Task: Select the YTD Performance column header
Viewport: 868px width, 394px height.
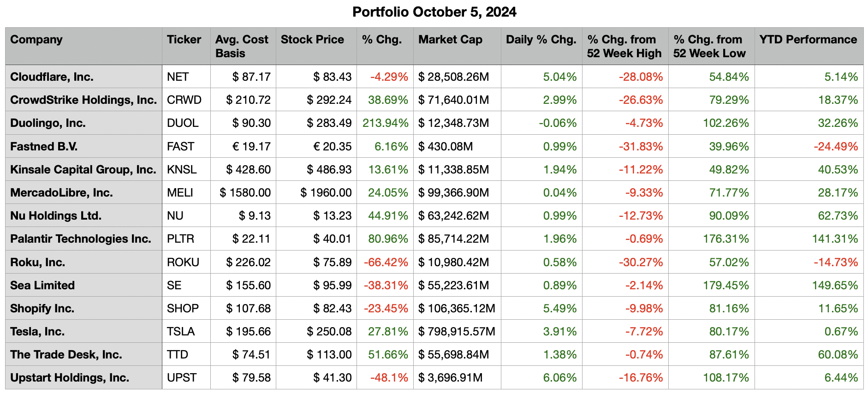Action: [x=808, y=40]
